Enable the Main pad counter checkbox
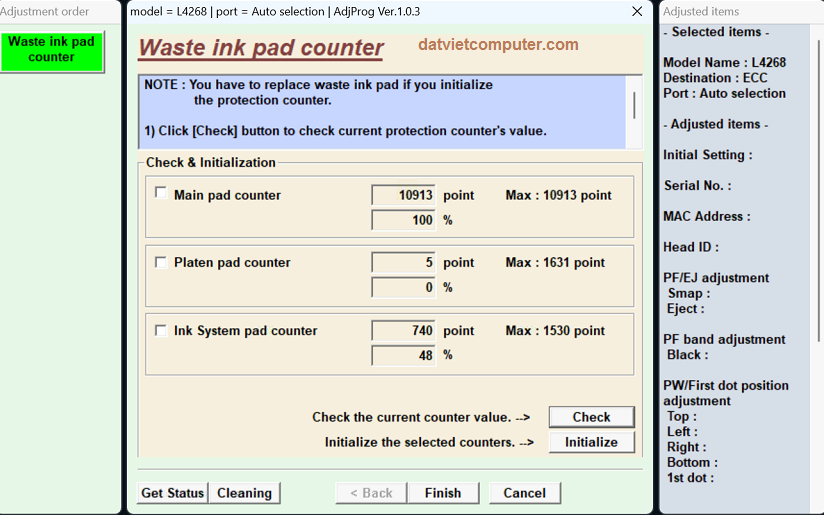Image resolution: width=824 pixels, height=515 pixels. coord(161,194)
